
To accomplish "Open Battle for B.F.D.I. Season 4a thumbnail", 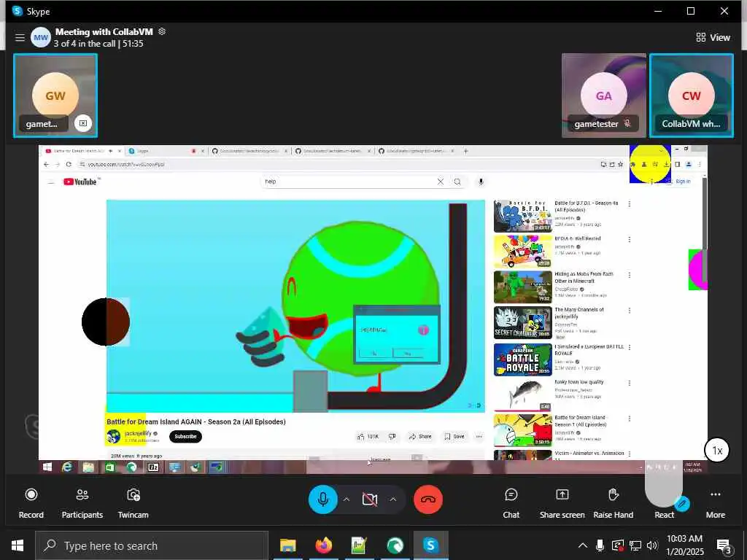I will 522,216.
